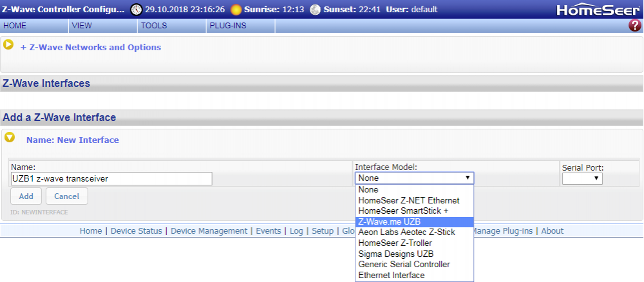Open the Events footer link
This screenshot has width=644, height=282.
(x=269, y=230)
